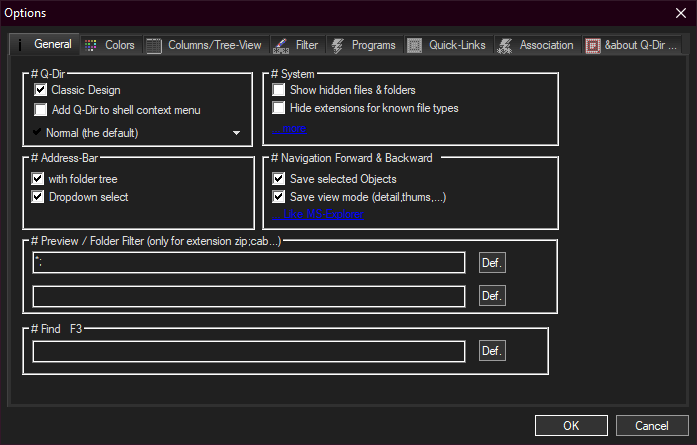Open the &about Q-Dir tab
697x445 pixels.
tap(631, 45)
